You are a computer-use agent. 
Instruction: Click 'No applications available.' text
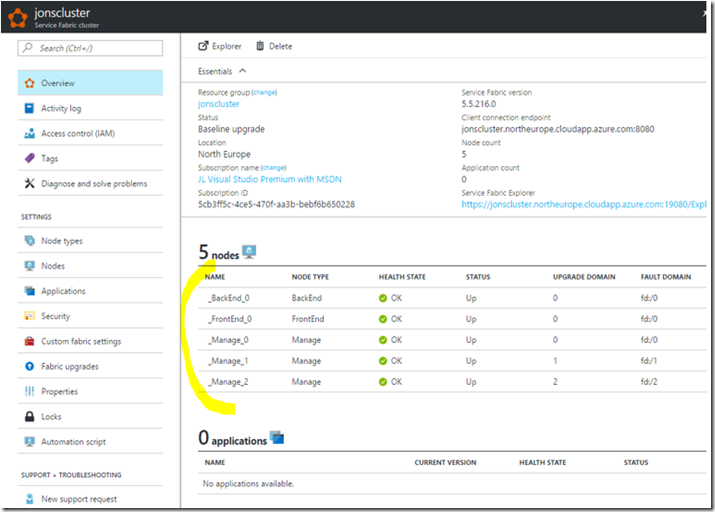point(249,484)
